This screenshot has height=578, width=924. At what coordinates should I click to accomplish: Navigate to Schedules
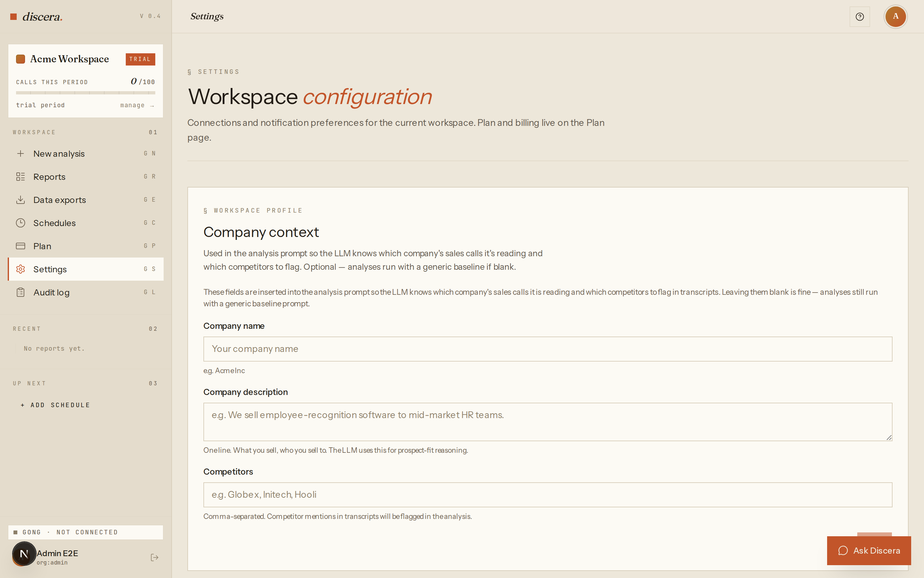pos(86,223)
